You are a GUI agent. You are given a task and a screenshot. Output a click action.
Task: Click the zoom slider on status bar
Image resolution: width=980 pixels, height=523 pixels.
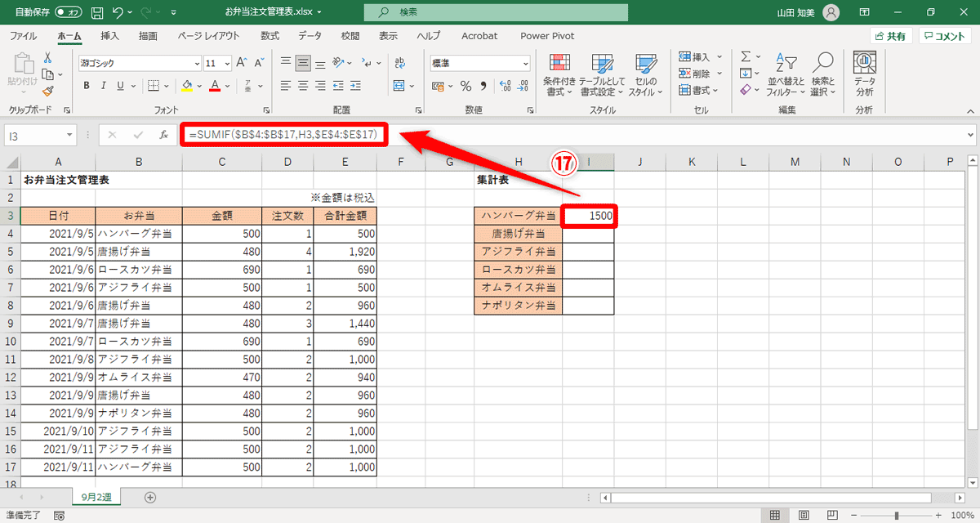pyautogui.click(x=898, y=516)
